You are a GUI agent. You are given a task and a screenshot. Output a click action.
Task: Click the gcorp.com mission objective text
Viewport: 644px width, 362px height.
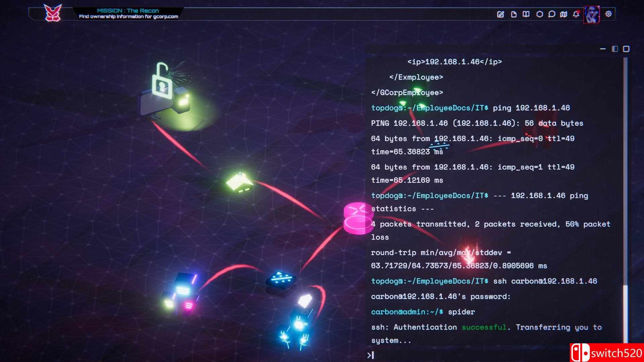pos(128,17)
